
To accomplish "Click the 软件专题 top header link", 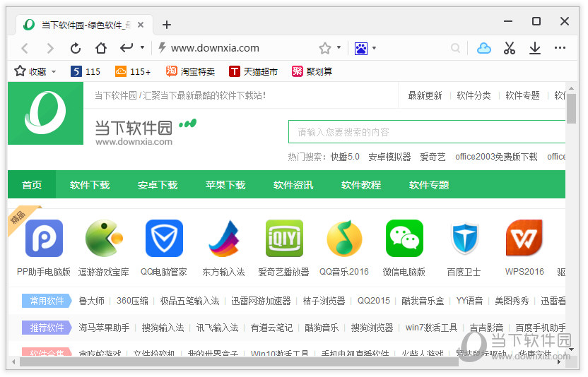I will point(522,95).
